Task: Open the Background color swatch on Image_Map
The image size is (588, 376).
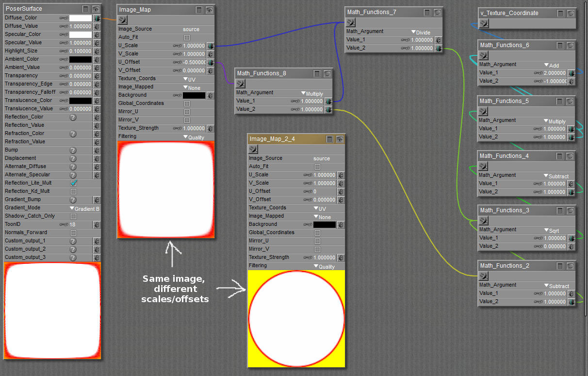Action: coord(194,95)
